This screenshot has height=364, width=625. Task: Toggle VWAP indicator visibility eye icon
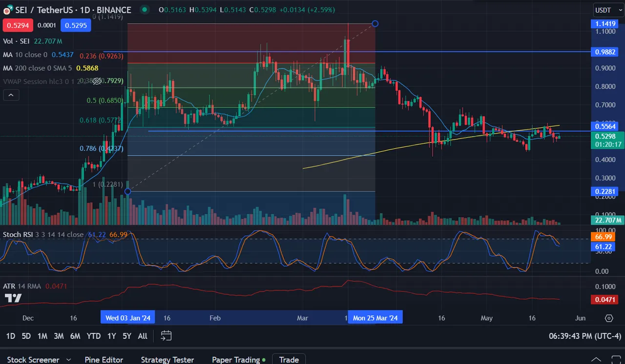pyautogui.click(x=97, y=81)
